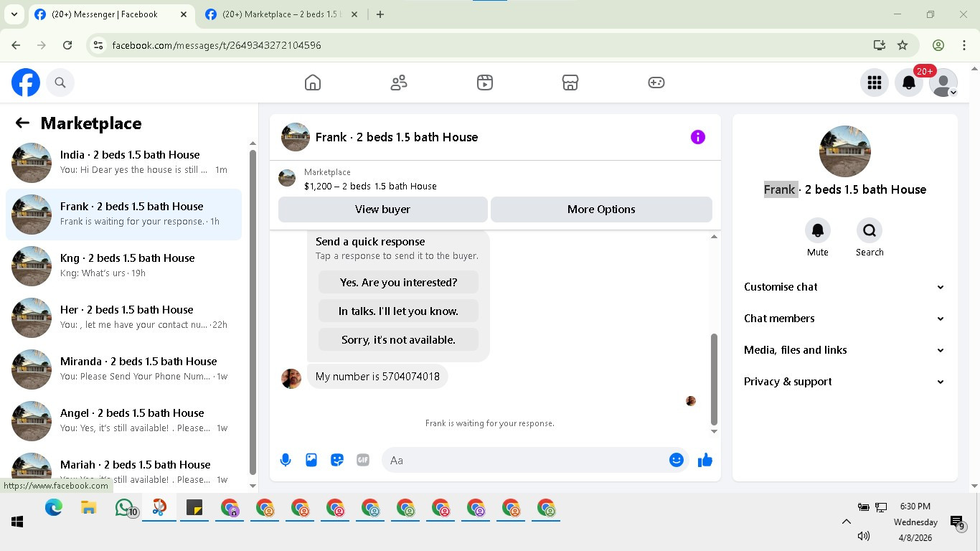980x551 pixels.
Task: Open the Facebook menu grid icon
Action: (x=875, y=83)
